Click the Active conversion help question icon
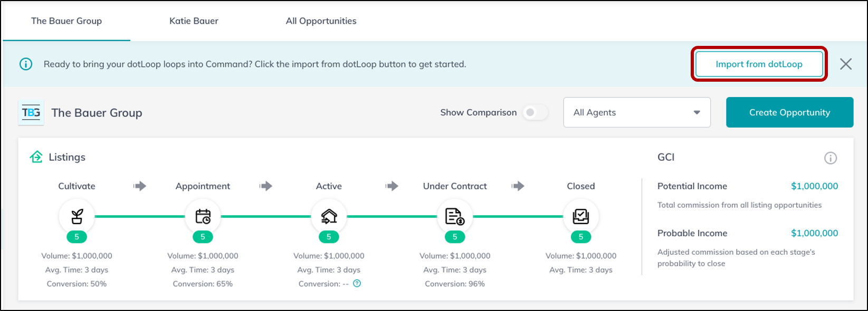This screenshot has width=868, height=311. [357, 284]
